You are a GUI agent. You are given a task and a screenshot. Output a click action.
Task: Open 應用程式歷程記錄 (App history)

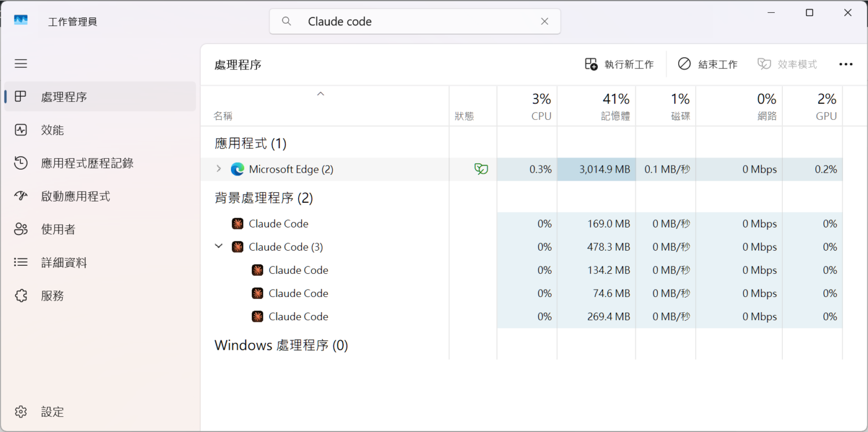click(x=100, y=163)
